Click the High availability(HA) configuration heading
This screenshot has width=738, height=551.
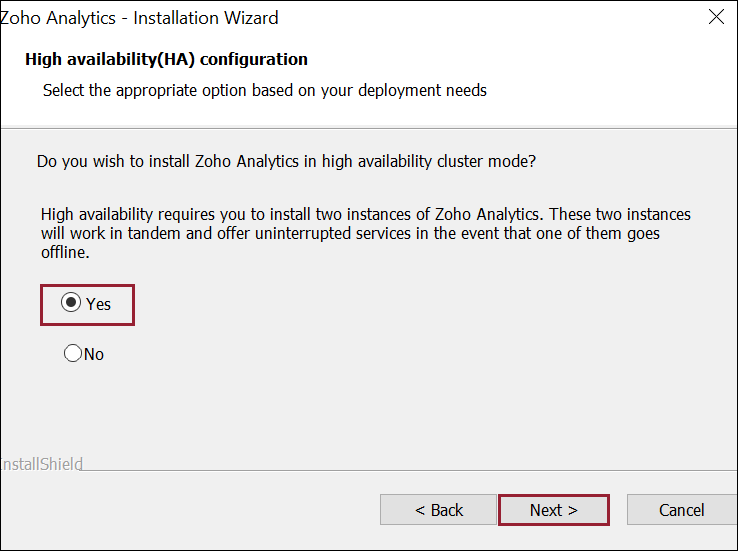(166, 60)
